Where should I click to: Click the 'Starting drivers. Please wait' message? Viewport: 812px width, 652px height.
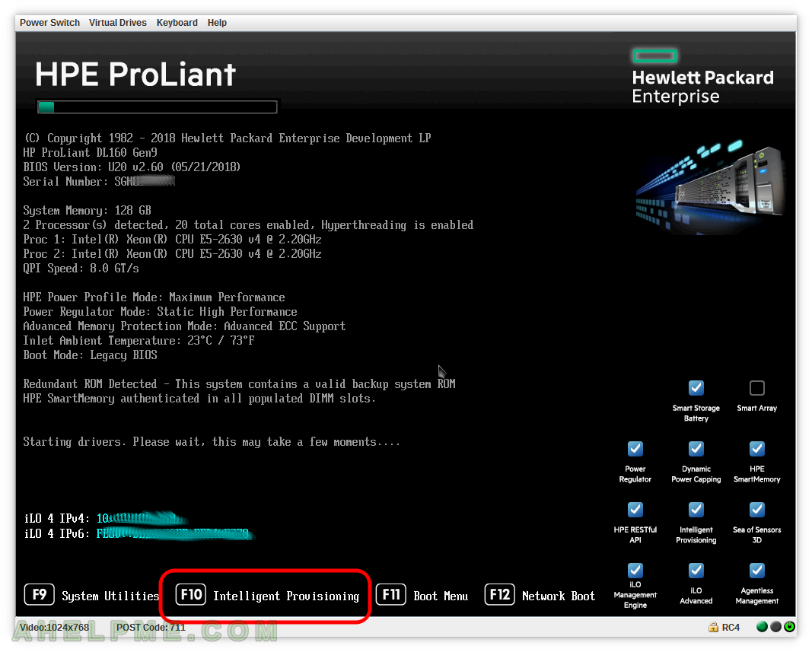[212, 442]
